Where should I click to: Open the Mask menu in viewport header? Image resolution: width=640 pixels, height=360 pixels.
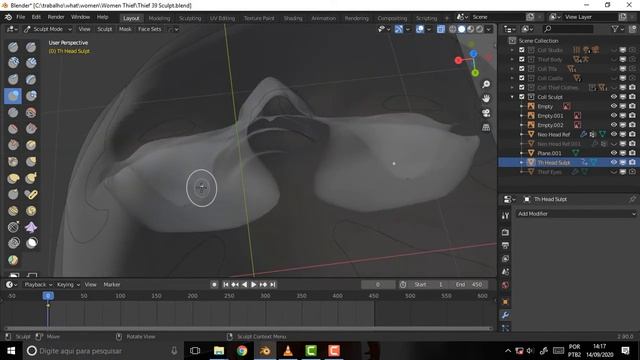point(125,29)
